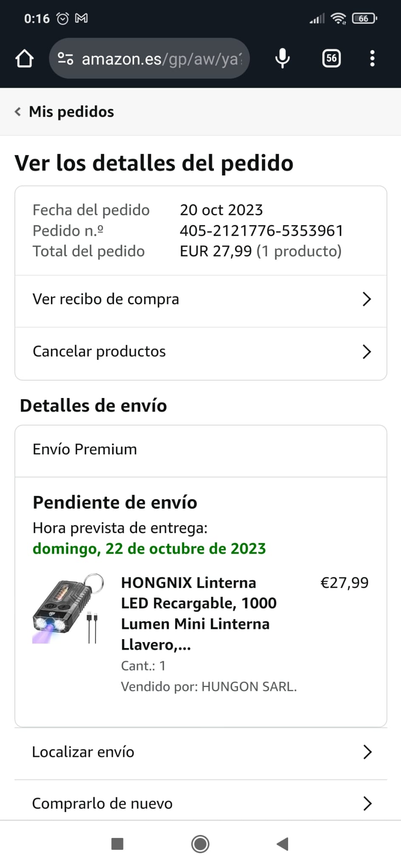Open the browser three-dot menu
401x868 pixels.
pyautogui.click(x=372, y=58)
